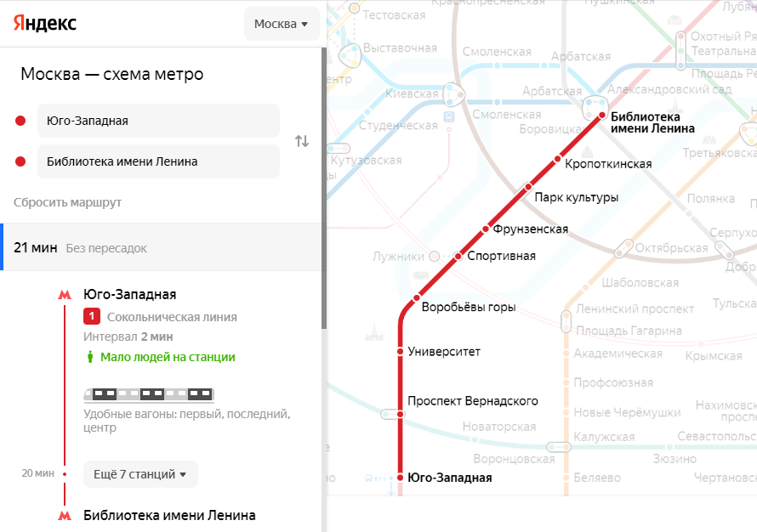Select Кропоткинская station dot on map
Viewport: 757px width, 532px height.
click(x=558, y=159)
